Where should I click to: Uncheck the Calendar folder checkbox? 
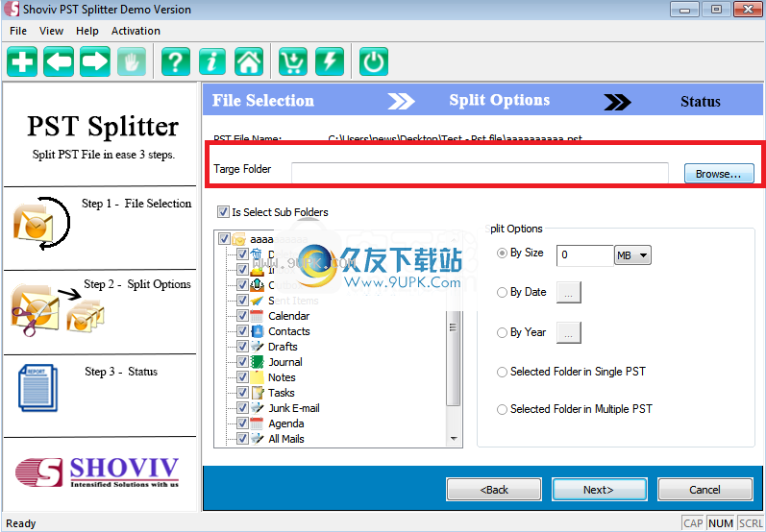click(x=242, y=316)
